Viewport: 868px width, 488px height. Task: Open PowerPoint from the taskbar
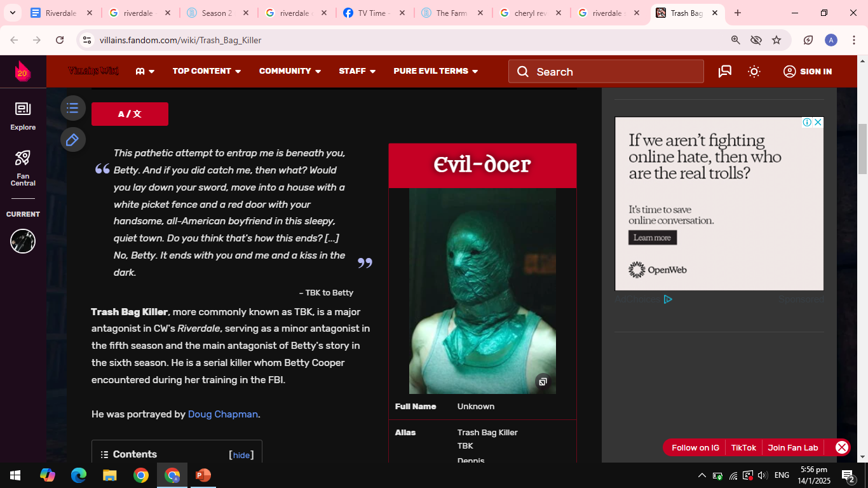click(203, 475)
